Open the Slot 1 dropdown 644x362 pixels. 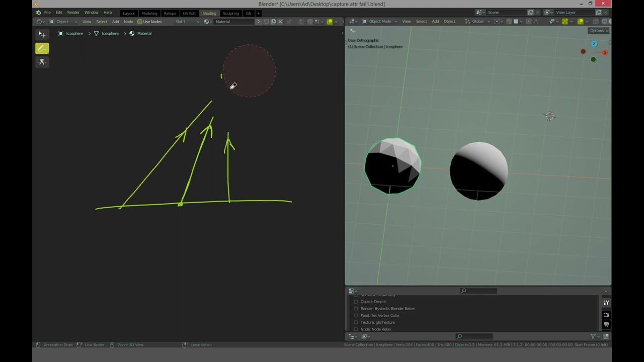(187, 22)
